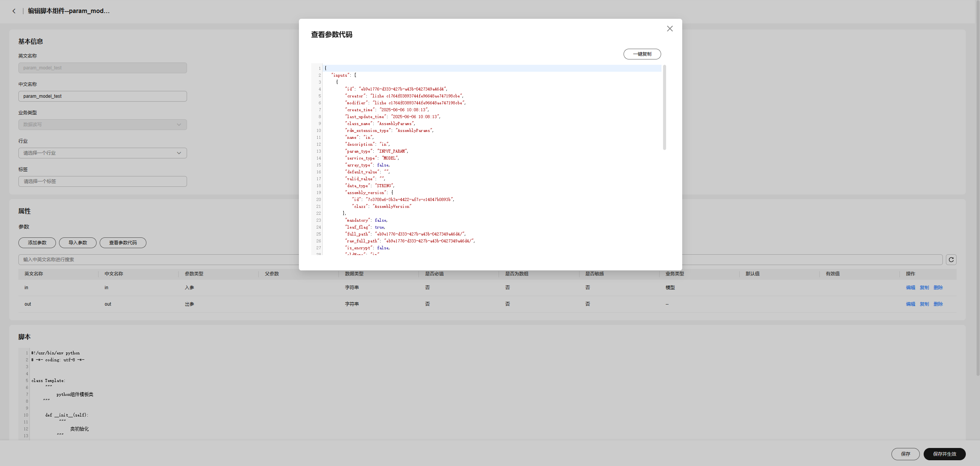Open the 业务类型 dropdown arrow
Image resolution: width=980 pixels, height=466 pixels.
[179, 125]
